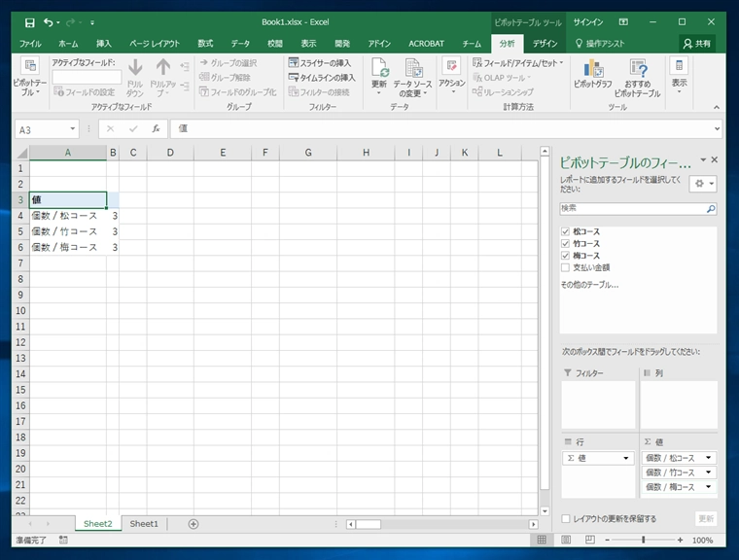The width and height of the screenshot is (739, 560).
Task: Click the active field name box
Action: click(x=87, y=77)
